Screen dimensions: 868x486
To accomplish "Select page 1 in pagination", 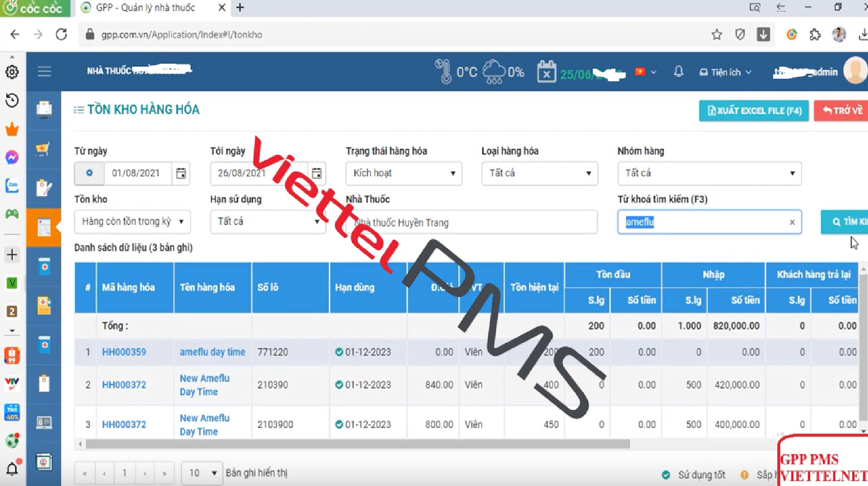I will click(x=124, y=474).
